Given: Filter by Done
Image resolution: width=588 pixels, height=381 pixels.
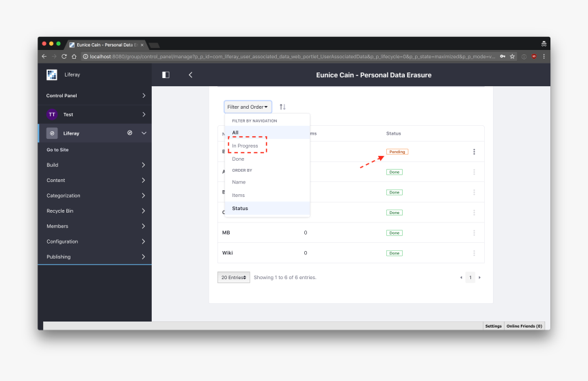Looking at the screenshot, I should tap(267, 159).
